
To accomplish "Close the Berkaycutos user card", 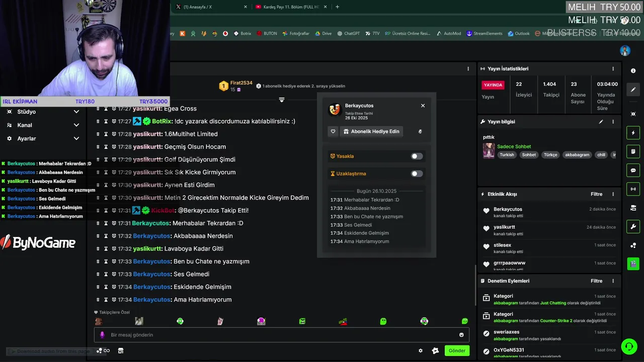I will pos(423,106).
